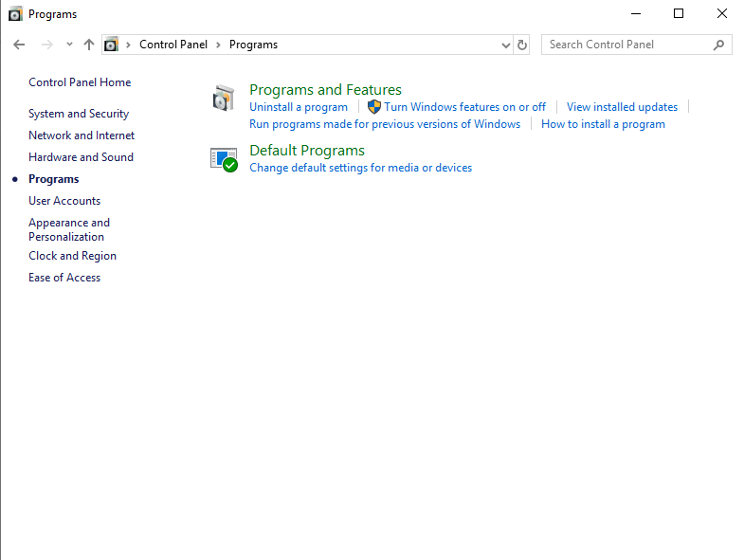Viewport: 744px width, 560px height.
Task: Expand the chevron before Control Panel breadcrumb
Action: click(128, 45)
